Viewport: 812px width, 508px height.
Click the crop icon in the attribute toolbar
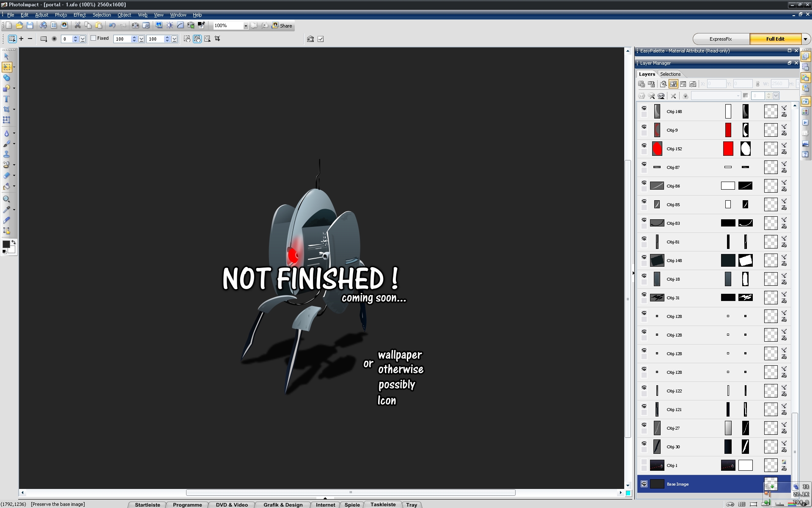click(x=217, y=39)
